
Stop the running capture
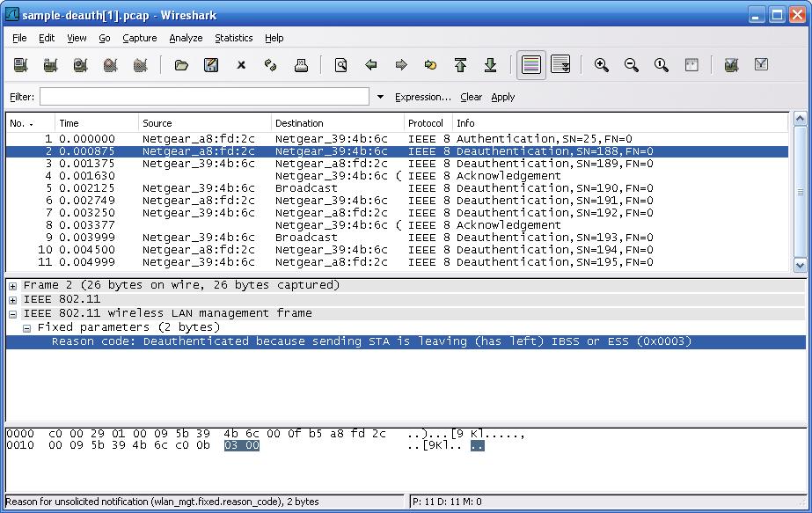point(110,65)
